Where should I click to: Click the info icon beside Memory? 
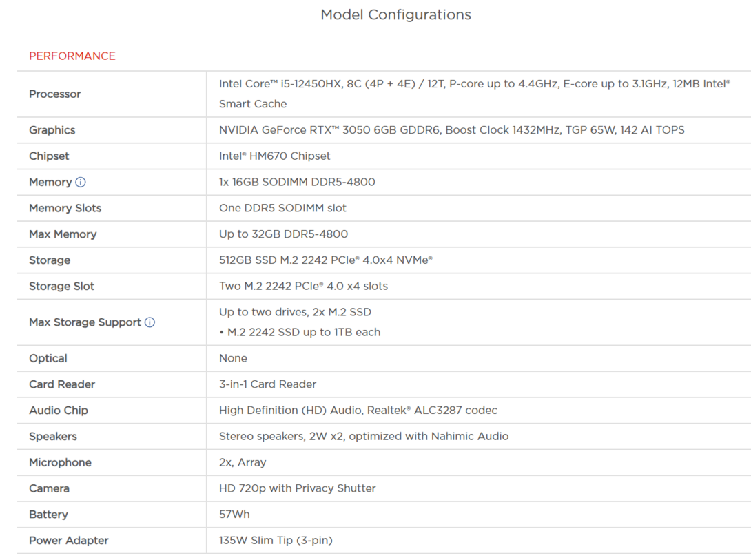pos(81,183)
